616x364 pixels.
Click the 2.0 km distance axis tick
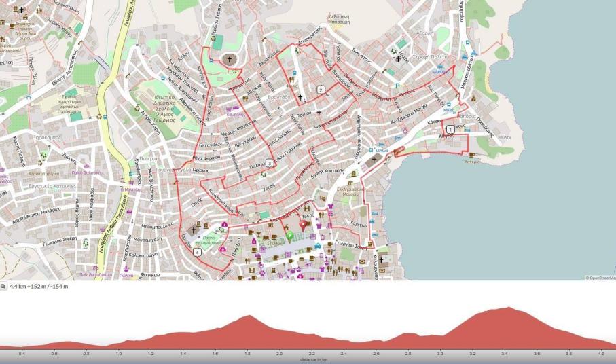pyautogui.click(x=279, y=354)
